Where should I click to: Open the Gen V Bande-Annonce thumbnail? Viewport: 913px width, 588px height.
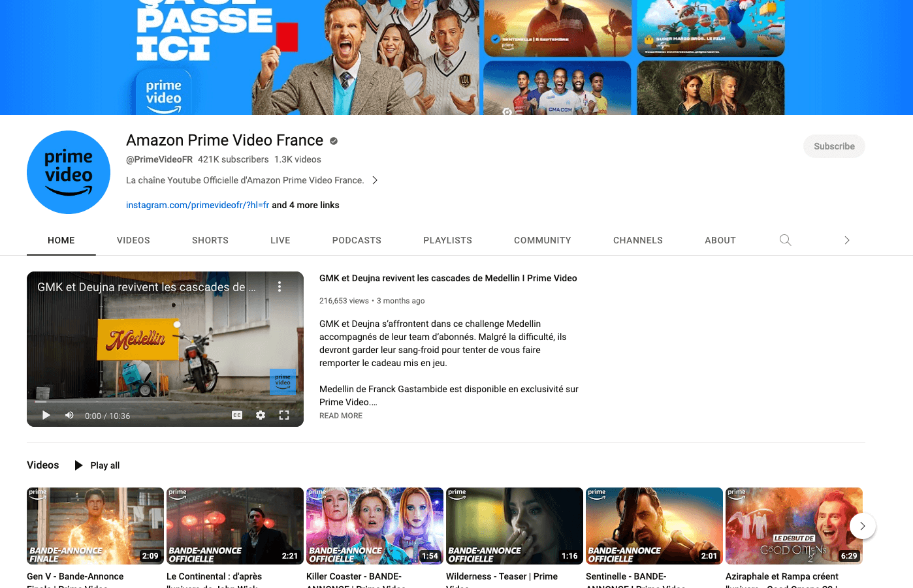click(x=95, y=526)
